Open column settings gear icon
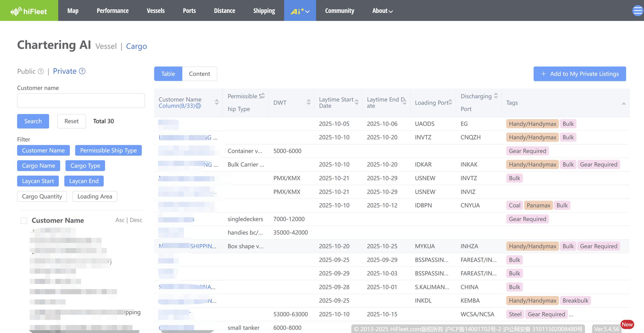The height and width of the screenshot is (333, 644). click(198, 106)
